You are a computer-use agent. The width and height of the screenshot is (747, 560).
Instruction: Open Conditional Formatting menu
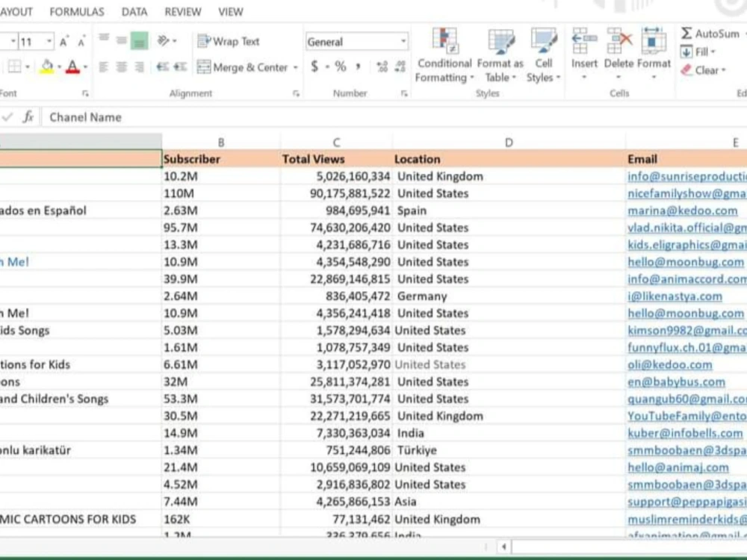tap(444, 55)
